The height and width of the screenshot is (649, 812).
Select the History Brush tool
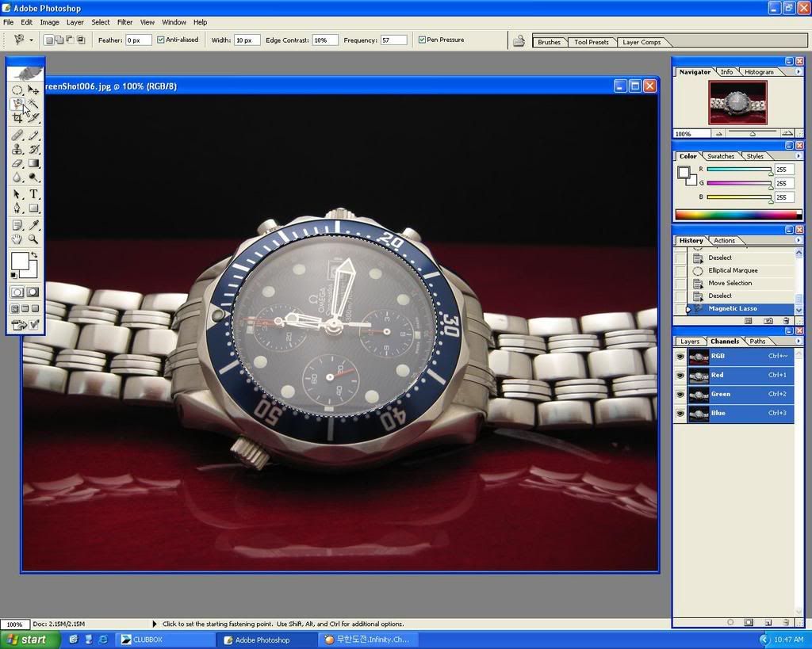(x=33, y=150)
